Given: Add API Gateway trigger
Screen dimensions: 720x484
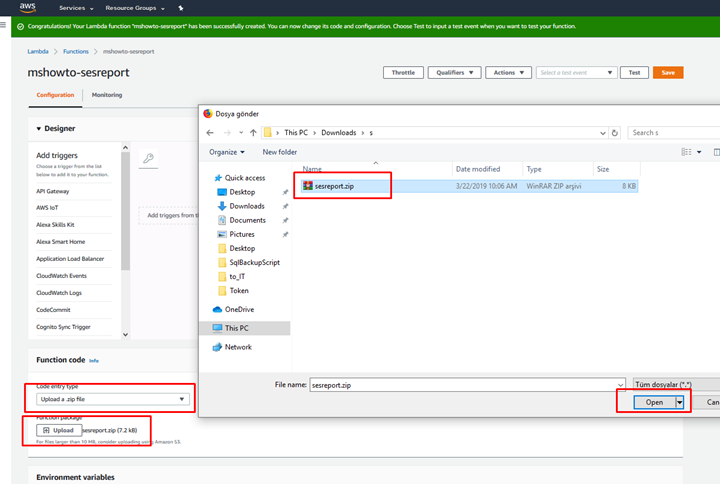Looking at the screenshot, I should coord(52,191).
